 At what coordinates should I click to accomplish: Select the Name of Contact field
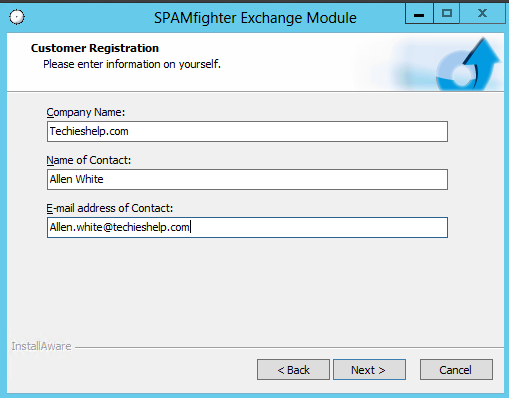(x=247, y=179)
